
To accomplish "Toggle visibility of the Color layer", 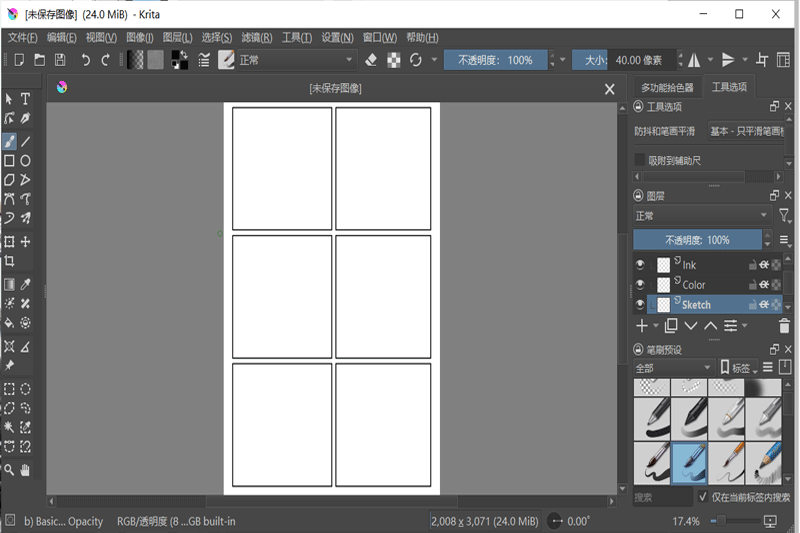I will [x=641, y=285].
